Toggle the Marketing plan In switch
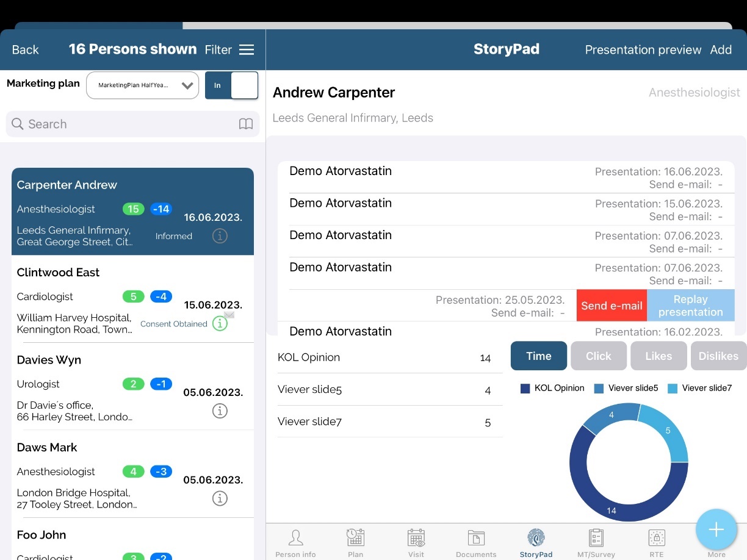This screenshot has height=560, width=747. 231,85
